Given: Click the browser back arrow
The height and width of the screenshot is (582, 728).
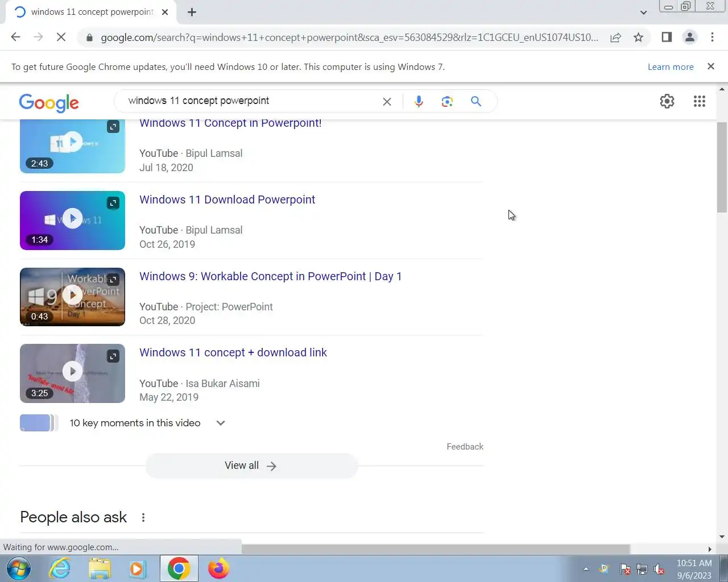Looking at the screenshot, I should coord(15,37).
